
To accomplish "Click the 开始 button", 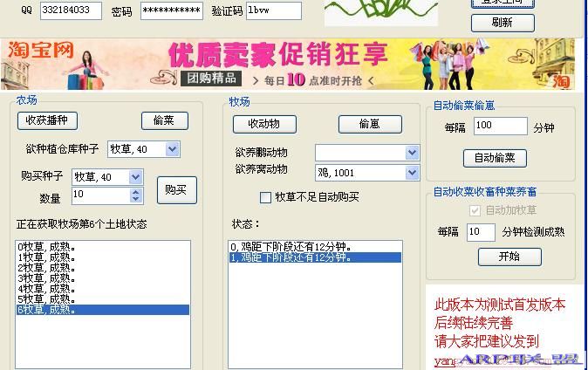I will tap(509, 257).
